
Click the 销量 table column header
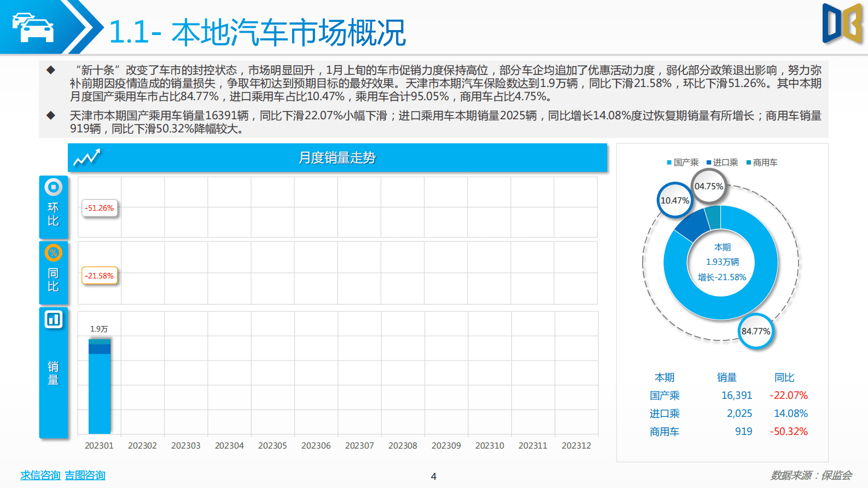[x=727, y=377]
